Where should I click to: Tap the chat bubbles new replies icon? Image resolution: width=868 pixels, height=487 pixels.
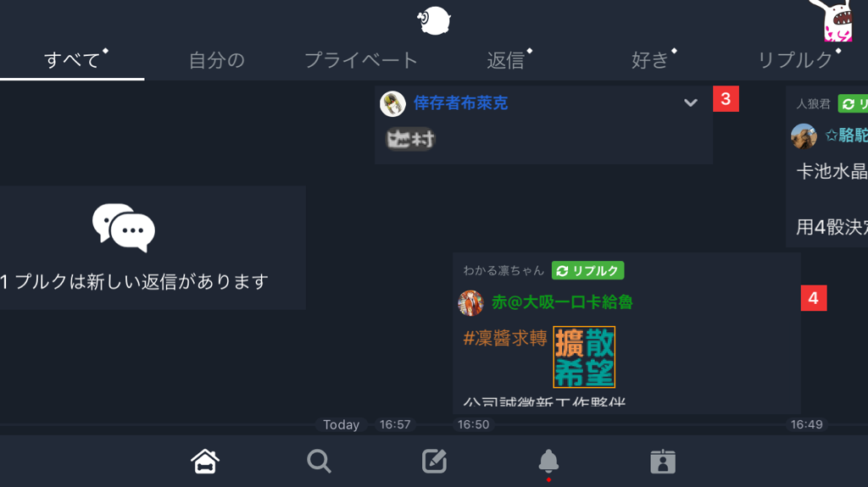124,228
